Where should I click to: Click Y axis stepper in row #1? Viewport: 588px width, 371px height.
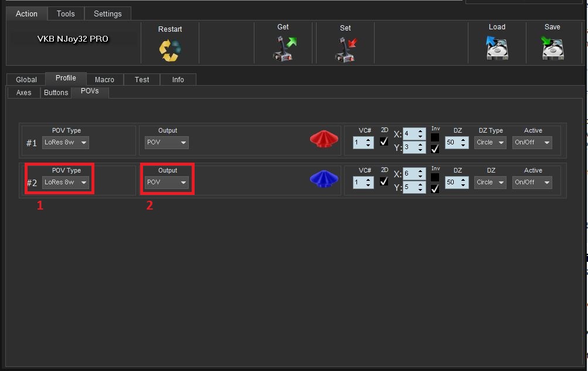(x=414, y=147)
